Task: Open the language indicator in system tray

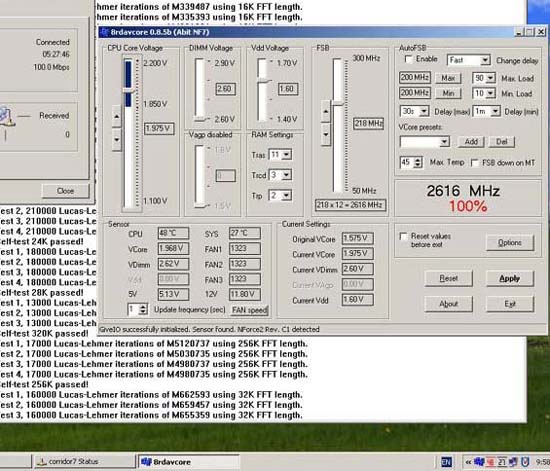Action: click(x=447, y=462)
